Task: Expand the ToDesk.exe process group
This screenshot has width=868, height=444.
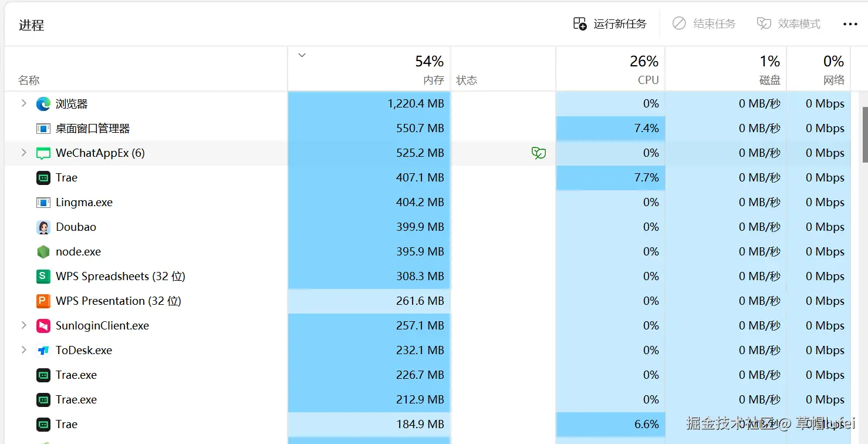Action: click(x=23, y=350)
